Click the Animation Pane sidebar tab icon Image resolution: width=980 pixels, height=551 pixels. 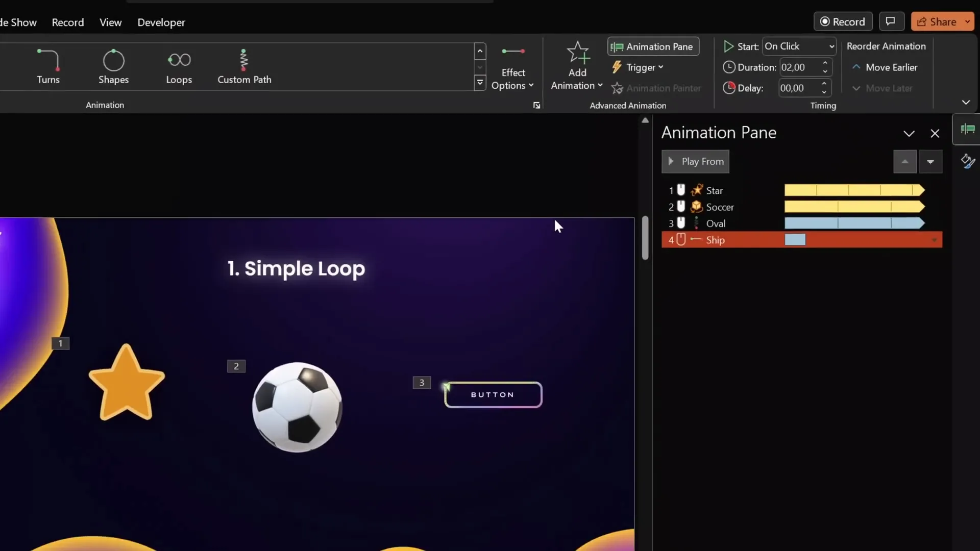967,129
